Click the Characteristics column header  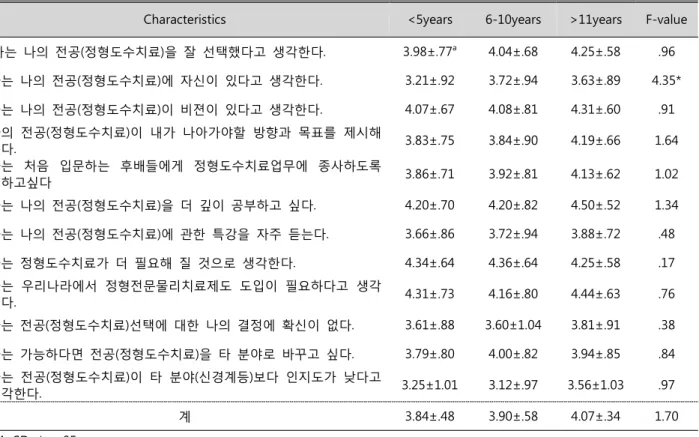[x=185, y=20]
